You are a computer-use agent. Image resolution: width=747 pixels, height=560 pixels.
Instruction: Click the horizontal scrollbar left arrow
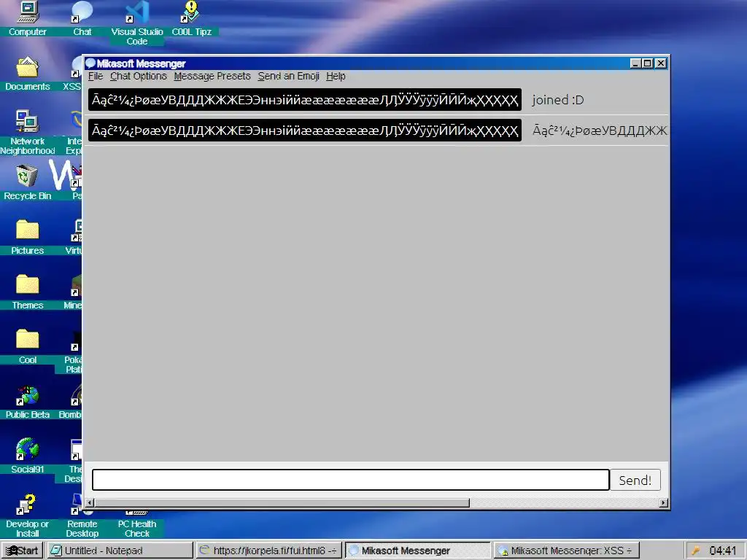tap(90, 503)
